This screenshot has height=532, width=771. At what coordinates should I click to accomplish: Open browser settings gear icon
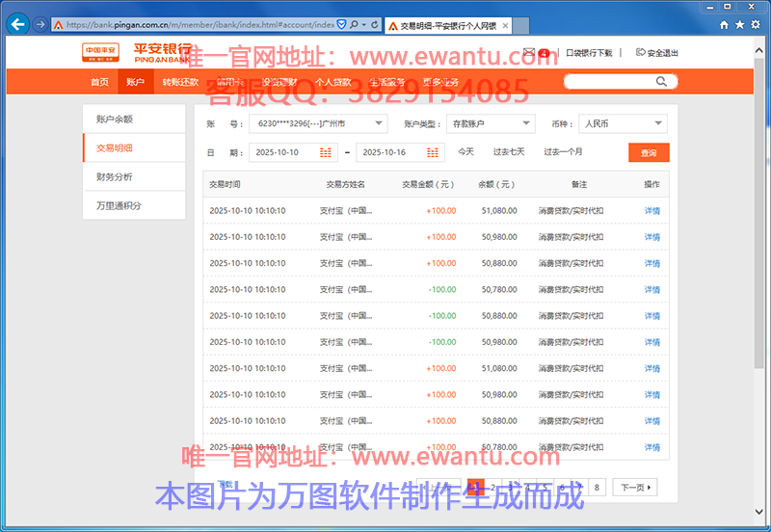pyautogui.click(x=756, y=25)
